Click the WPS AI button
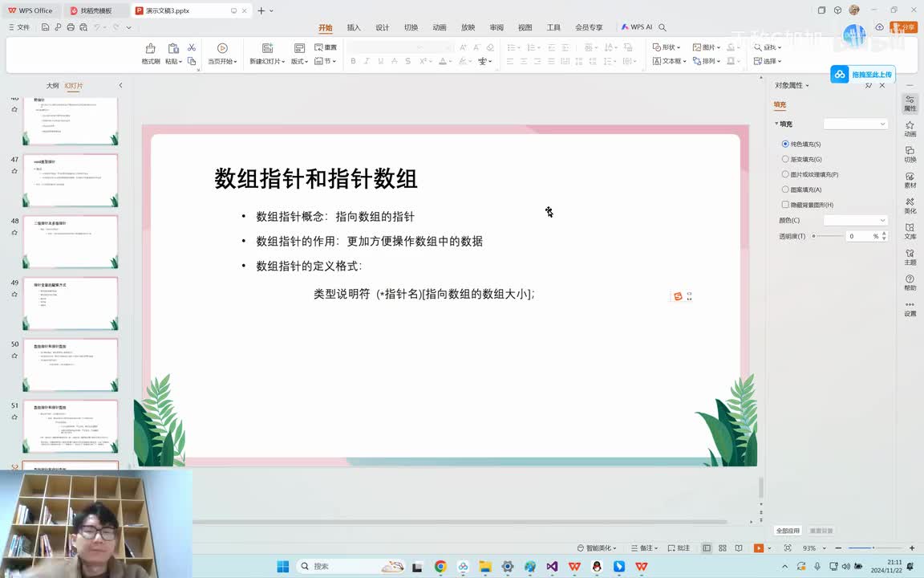The width and height of the screenshot is (924, 578). tap(636, 27)
